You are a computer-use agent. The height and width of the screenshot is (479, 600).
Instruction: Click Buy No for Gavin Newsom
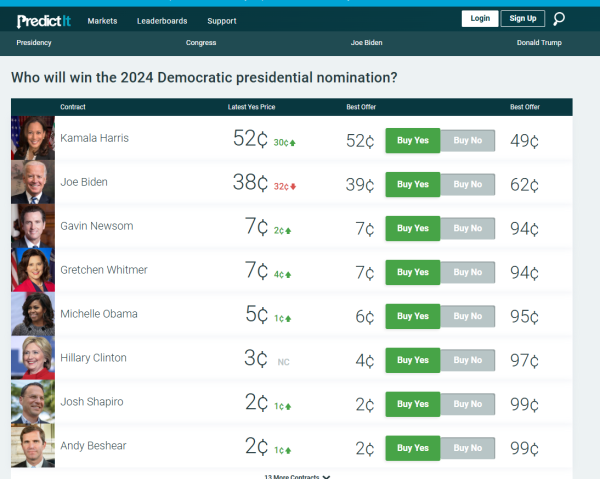468,228
